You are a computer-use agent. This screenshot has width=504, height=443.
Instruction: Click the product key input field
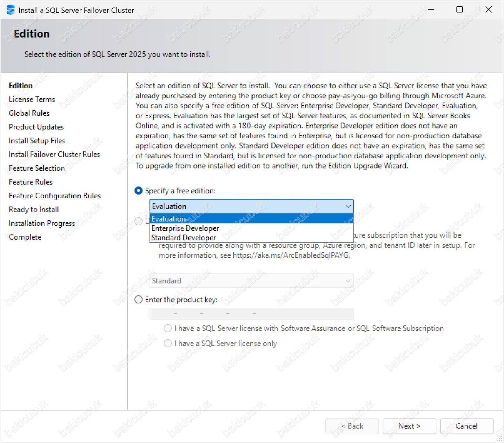point(251,314)
